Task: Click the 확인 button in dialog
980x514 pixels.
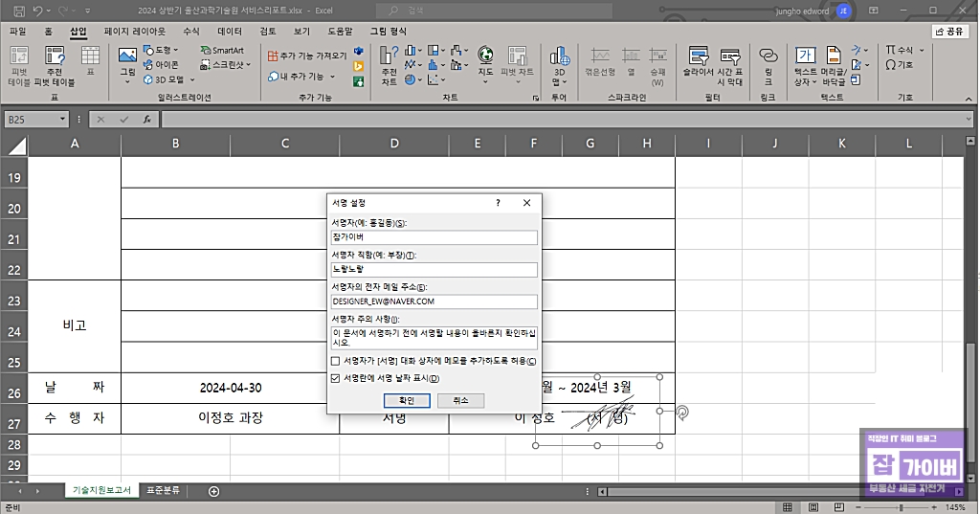Action: (x=407, y=400)
